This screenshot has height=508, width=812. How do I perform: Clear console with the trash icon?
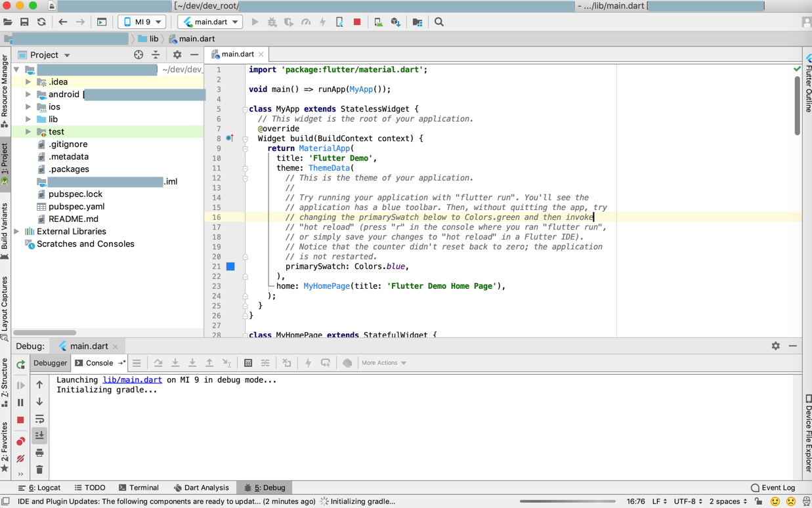tap(39, 469)
